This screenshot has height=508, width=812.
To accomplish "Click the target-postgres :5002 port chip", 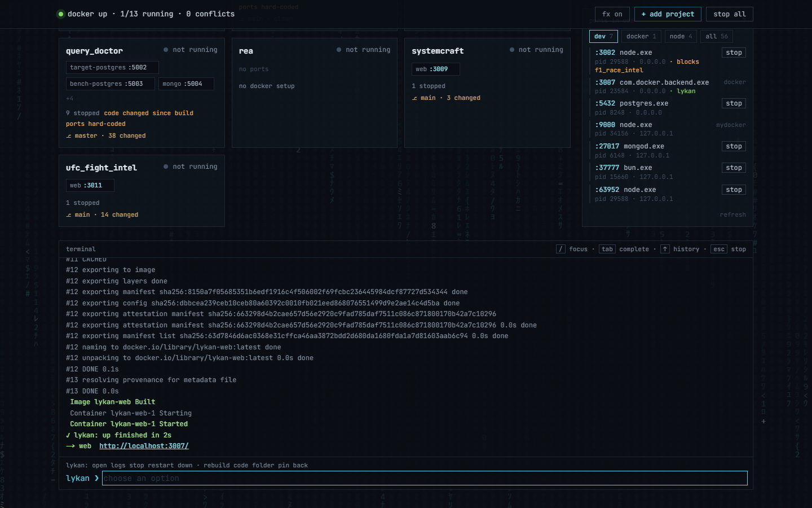I will pyautogui.click(x=112, y=68).
